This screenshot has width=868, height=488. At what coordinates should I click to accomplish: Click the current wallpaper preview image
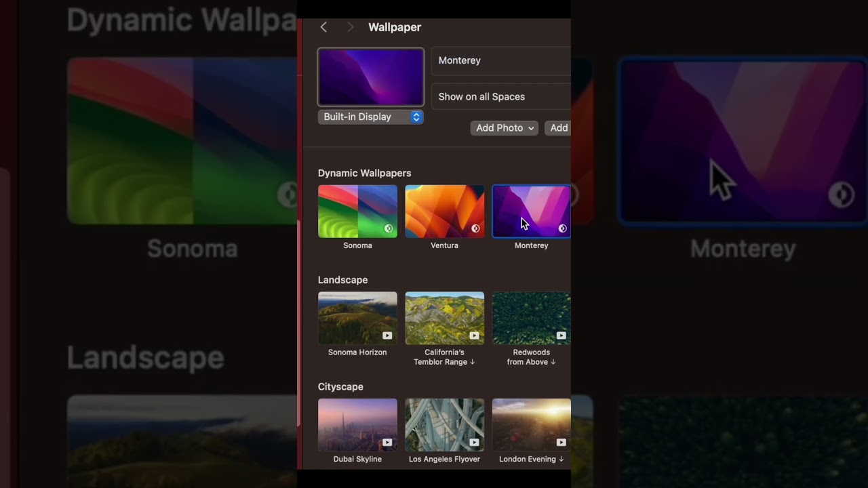(371, 77)
